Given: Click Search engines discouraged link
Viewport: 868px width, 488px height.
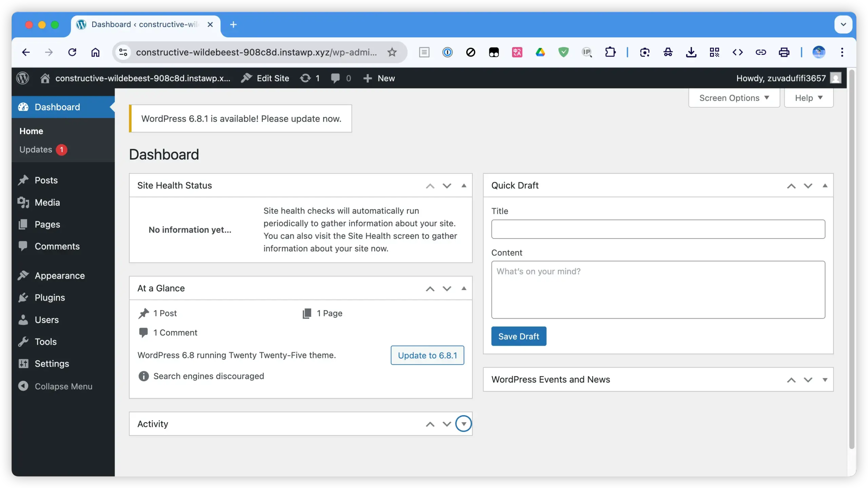Looking at the screenshot, I should (x=209, y=376).
